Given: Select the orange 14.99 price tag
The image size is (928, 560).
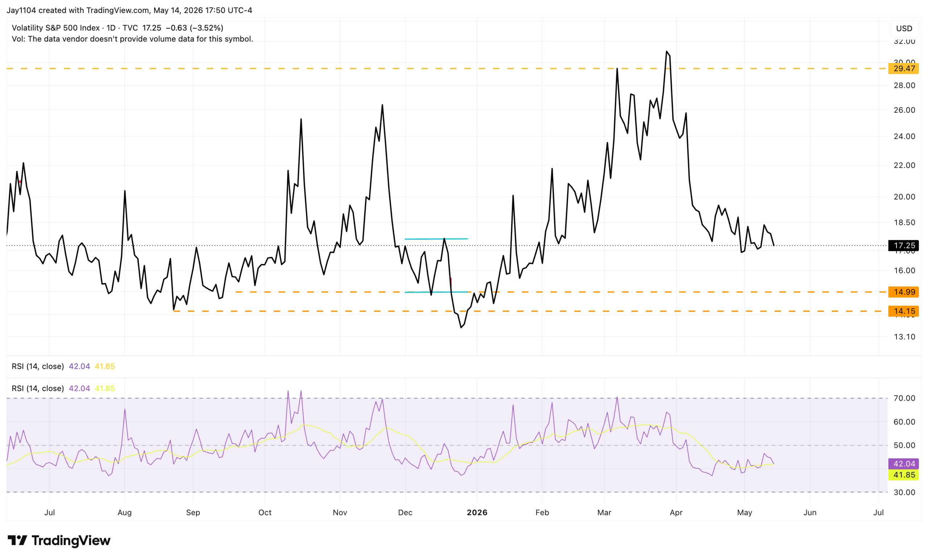Looking at the screenshot, I should (903, 292).
